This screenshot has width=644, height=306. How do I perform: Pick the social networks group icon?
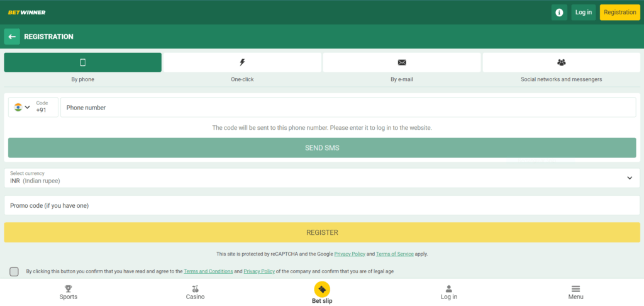pyautogui.click(x=562, y=62)
